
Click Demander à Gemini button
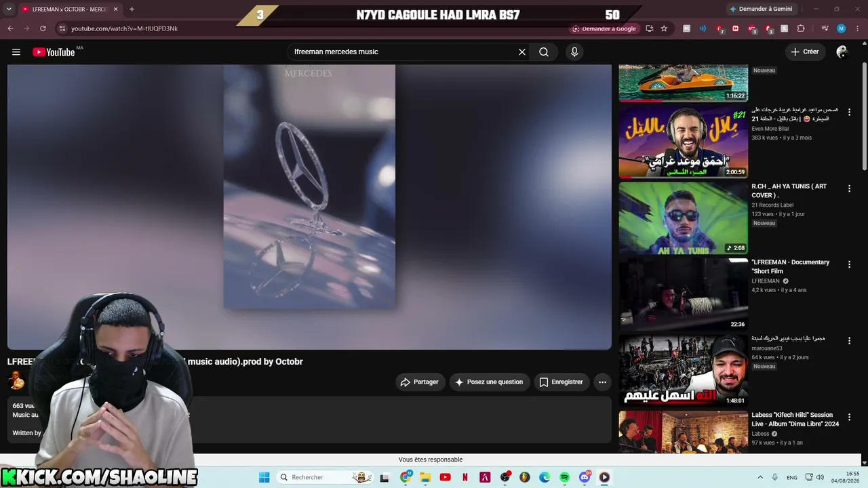point(761,9)
